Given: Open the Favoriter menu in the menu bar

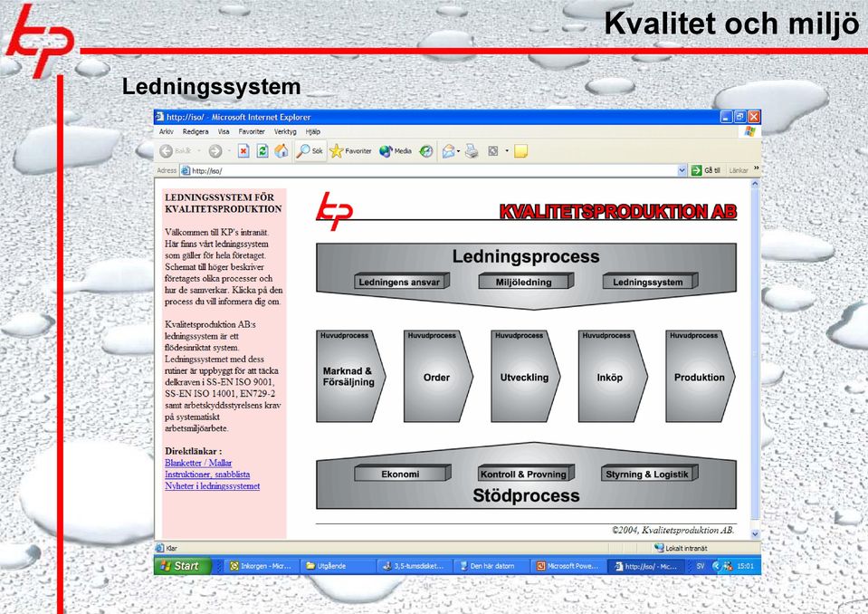Looking at the screenshot, I should point(252,132).
